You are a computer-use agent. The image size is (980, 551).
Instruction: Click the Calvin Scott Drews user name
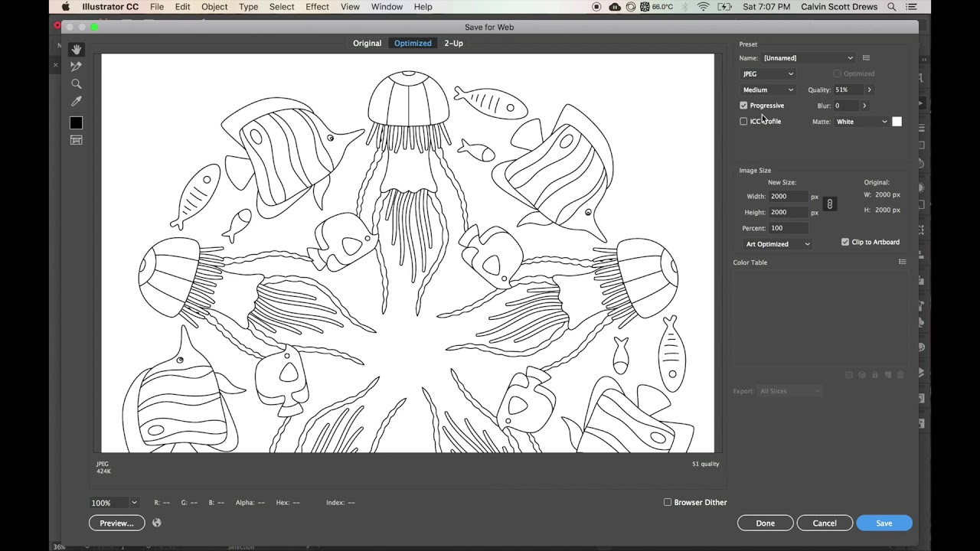click(x=839, y=7)
